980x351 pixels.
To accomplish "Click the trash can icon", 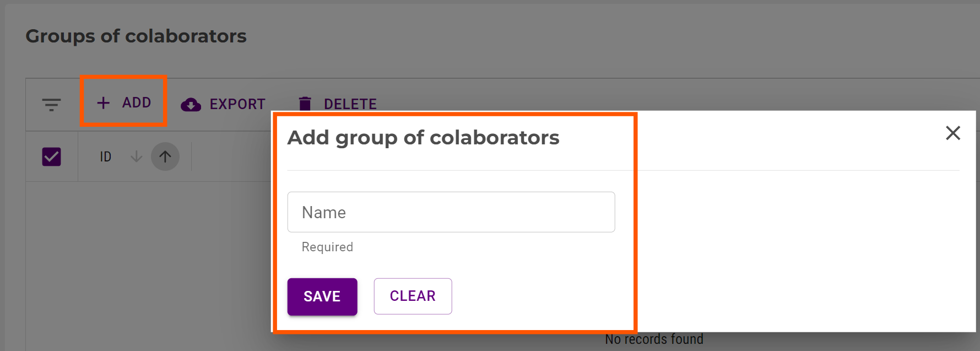I will pyautogui.click(x=305, y=104).
